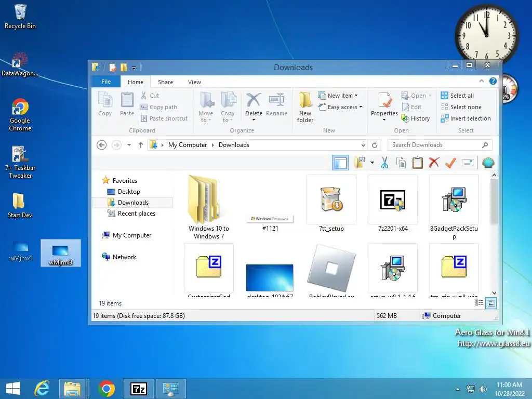The width and height of the screenshot is (532, 399).
Task: Click the email envelope icon in toolbar
Action: point(468,163)
